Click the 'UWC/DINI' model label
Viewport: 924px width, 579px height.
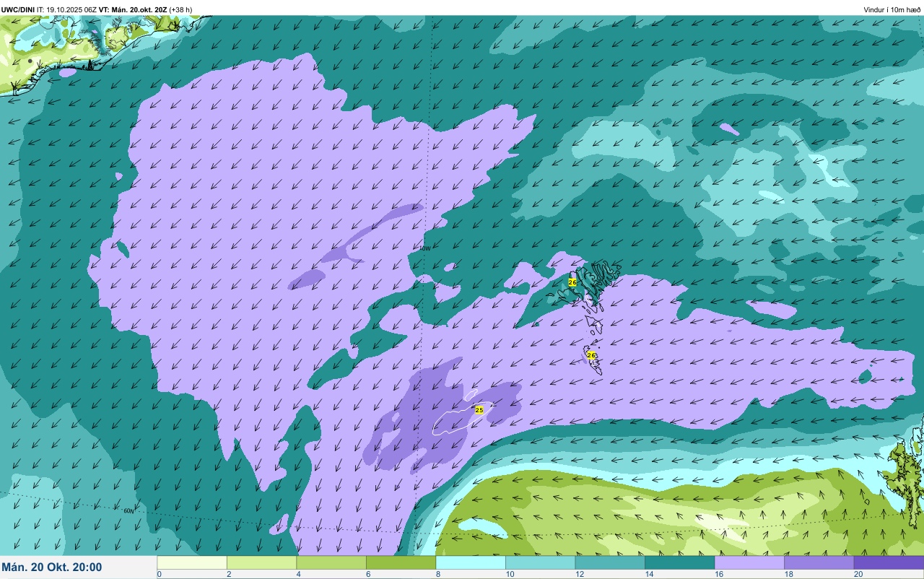(x=18, y=9)
